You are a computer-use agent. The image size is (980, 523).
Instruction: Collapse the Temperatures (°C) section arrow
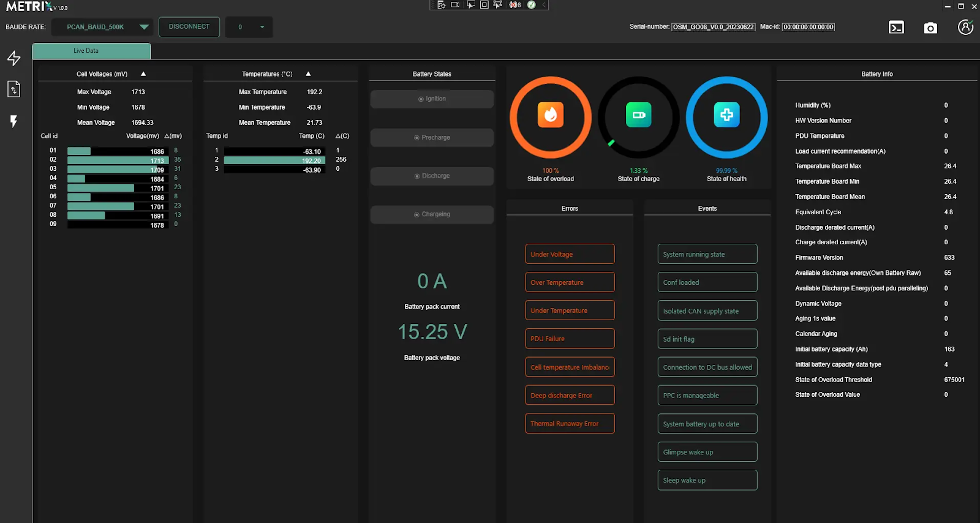[x=308, y=74]
